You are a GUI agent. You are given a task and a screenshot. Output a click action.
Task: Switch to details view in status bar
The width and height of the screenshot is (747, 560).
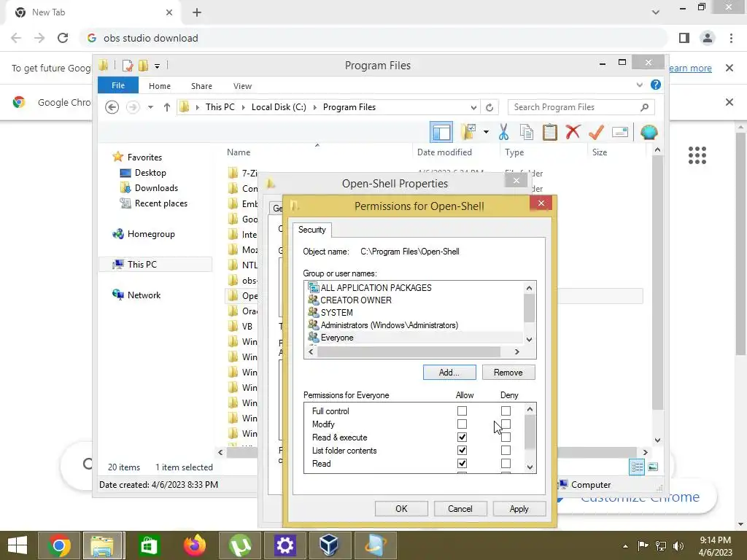(637, 467)
